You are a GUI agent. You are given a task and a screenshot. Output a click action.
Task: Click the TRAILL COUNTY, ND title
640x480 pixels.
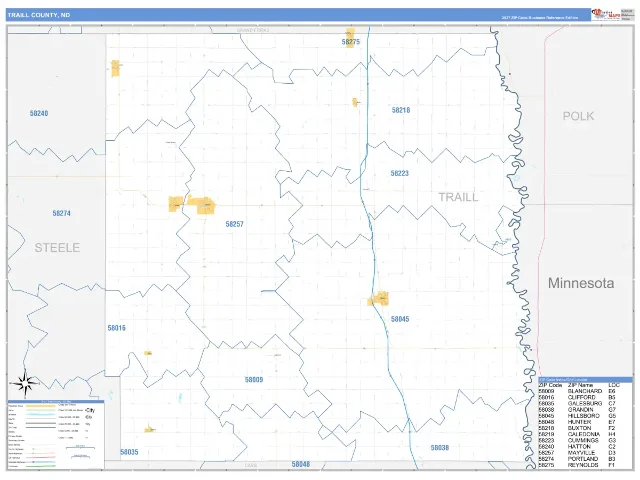[39, 15]
